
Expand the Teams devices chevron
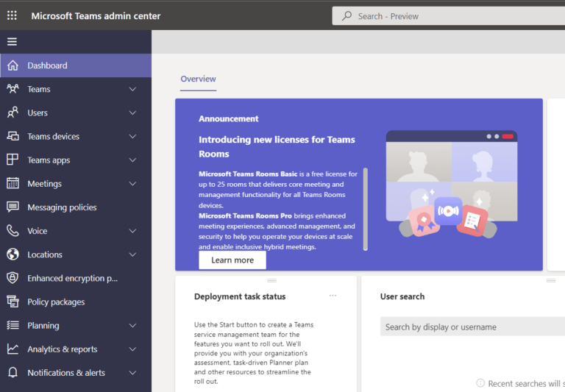click(x=132, y=136)
